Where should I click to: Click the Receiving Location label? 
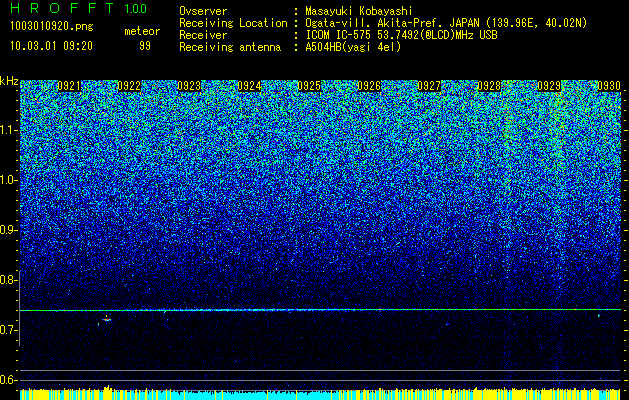click(x=233, y=24)
